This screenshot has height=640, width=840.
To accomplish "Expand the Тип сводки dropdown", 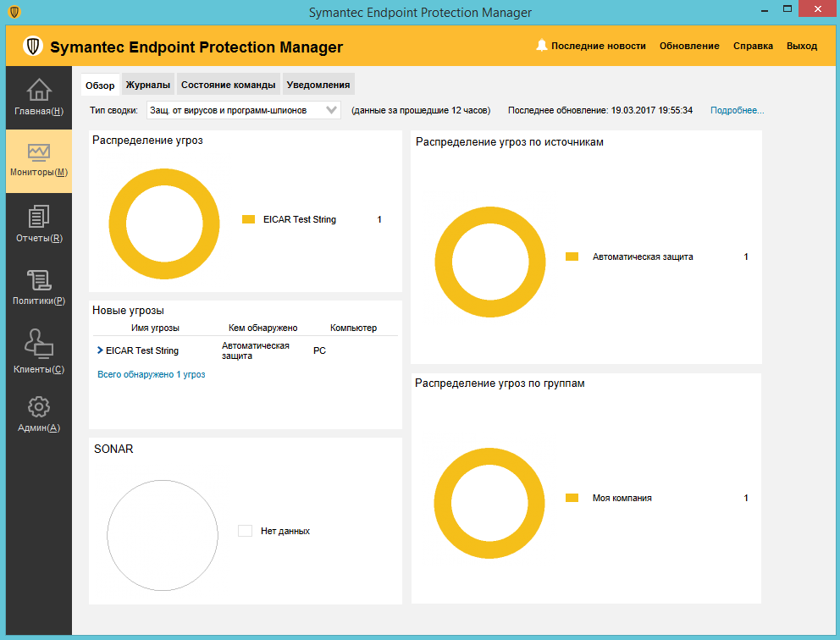I will (x=332, y=110).
